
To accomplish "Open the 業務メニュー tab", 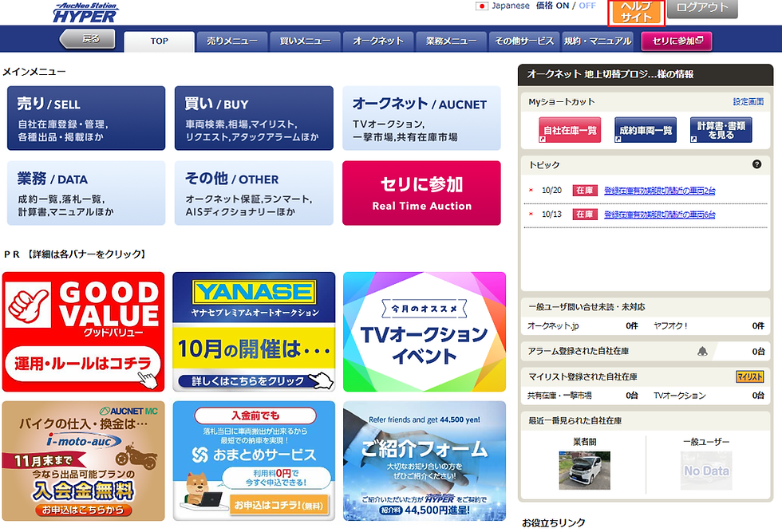I will pyautogui.click(x=452, y=41).
